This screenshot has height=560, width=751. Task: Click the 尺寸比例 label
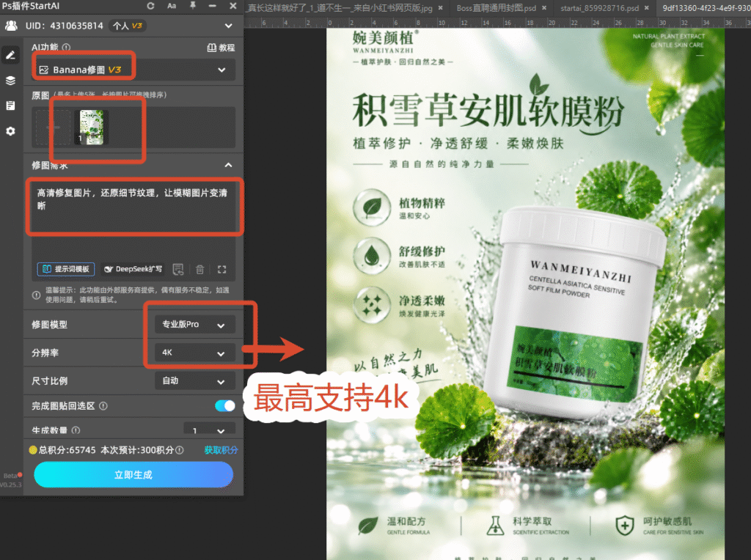(x=49, y=381)
